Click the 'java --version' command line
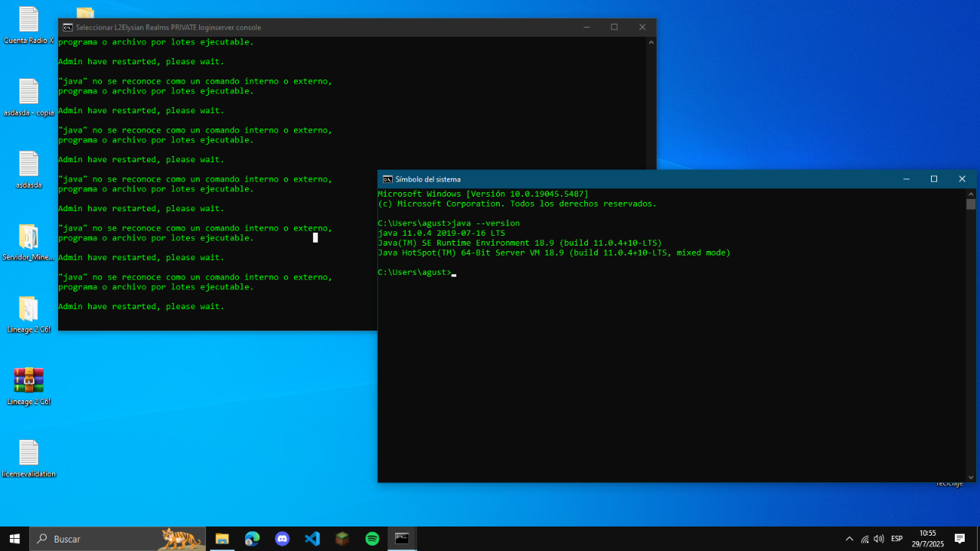Screen dimensions: 980x551 449,223
